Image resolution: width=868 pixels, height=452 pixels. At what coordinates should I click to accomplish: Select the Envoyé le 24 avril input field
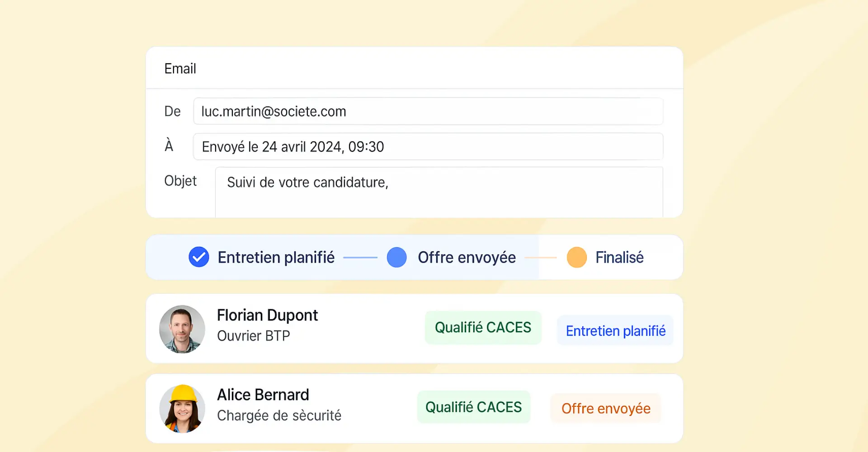click(429, 146)
